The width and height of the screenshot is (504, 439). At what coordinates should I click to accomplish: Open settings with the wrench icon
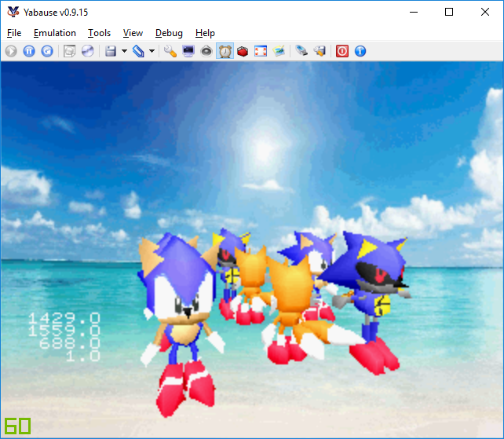(x=170, y=51)
